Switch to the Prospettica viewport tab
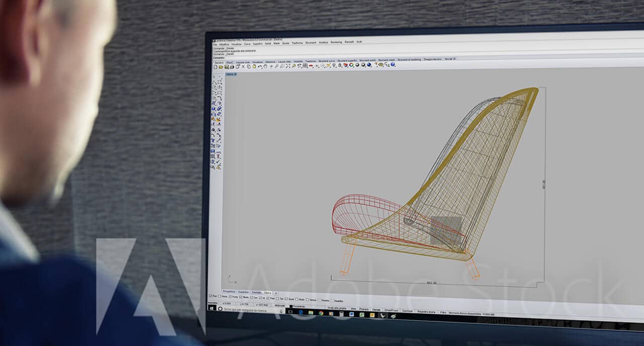644x346 pixels. click(x=228, y=292)
